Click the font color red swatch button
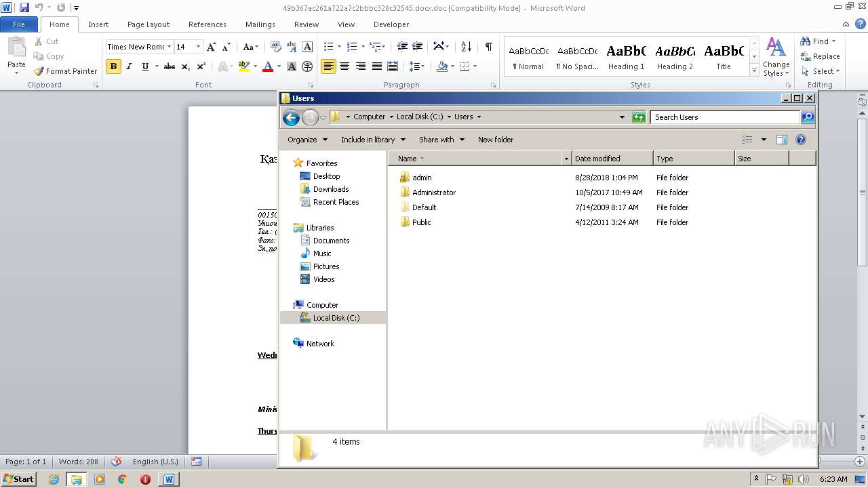Viewport: 868px width, 488px height. tap(268, 66)
